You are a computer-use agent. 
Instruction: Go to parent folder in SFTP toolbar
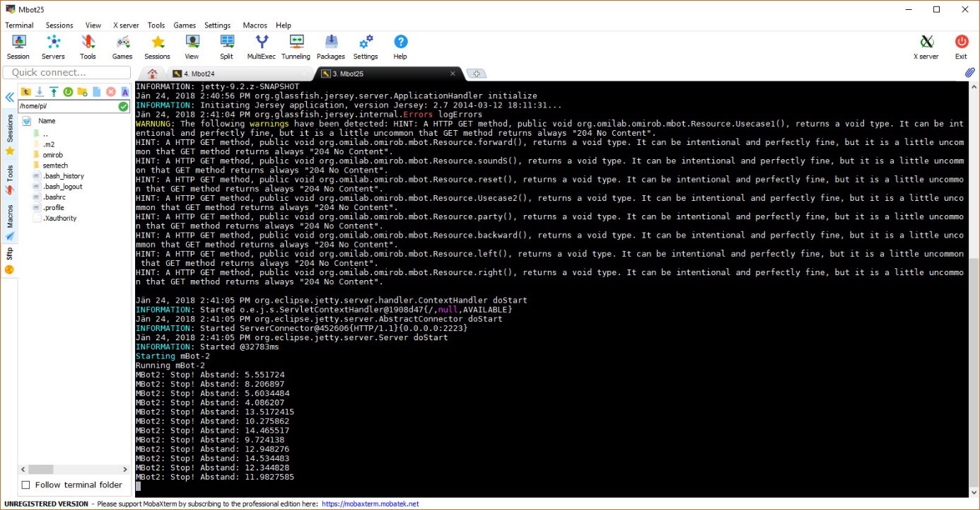pos(25,92)
